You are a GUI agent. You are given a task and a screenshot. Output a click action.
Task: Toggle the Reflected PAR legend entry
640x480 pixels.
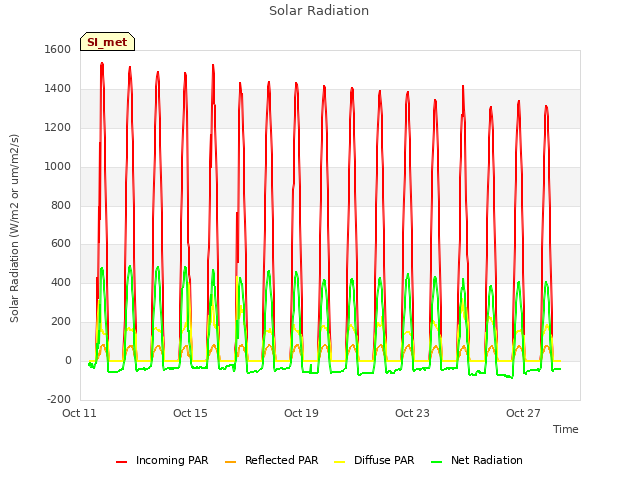pyautogui.click(x=271, y=460)
